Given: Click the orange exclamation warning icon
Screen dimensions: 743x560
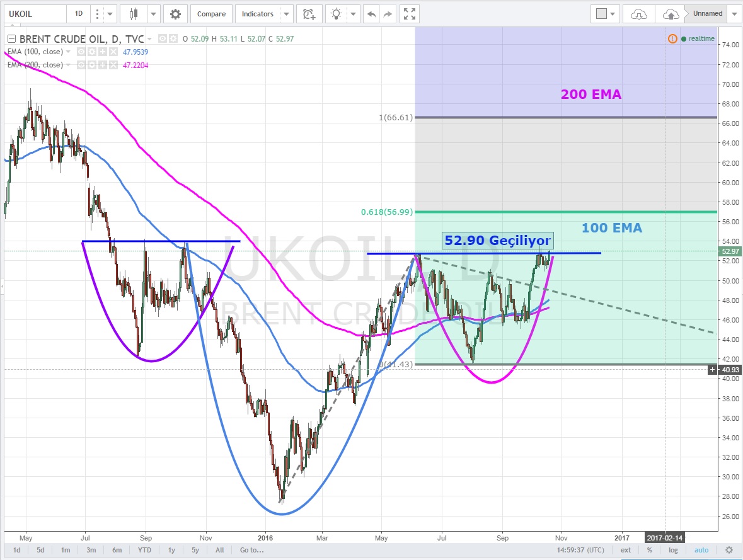Looking at the screenshot, I should tap(672, 38).
